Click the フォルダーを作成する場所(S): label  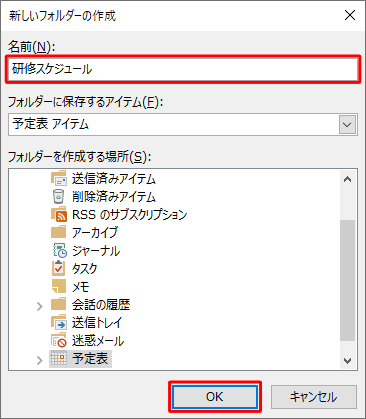[x=79, y=156]
